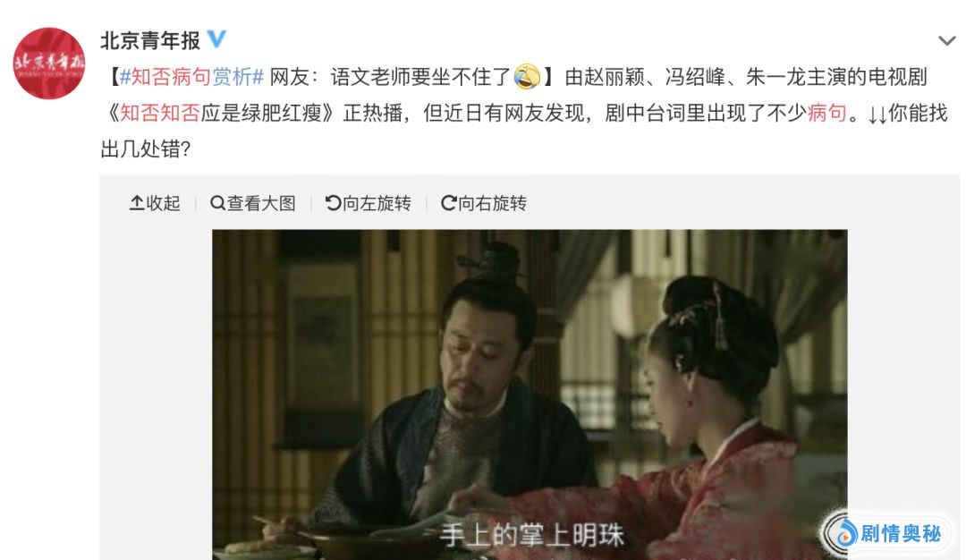Open the 北京青年报 profile avatar
Screen dimensions: 966x560
tap(49, 64)
